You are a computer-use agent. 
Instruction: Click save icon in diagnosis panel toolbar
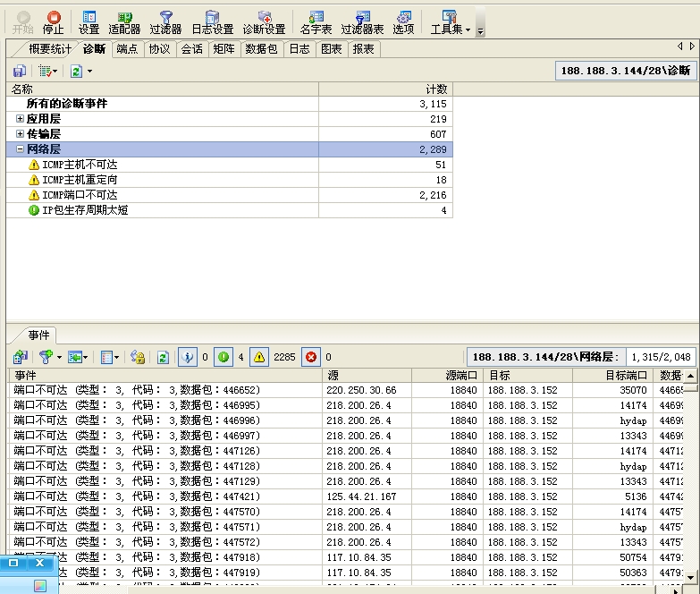point(19,71)
